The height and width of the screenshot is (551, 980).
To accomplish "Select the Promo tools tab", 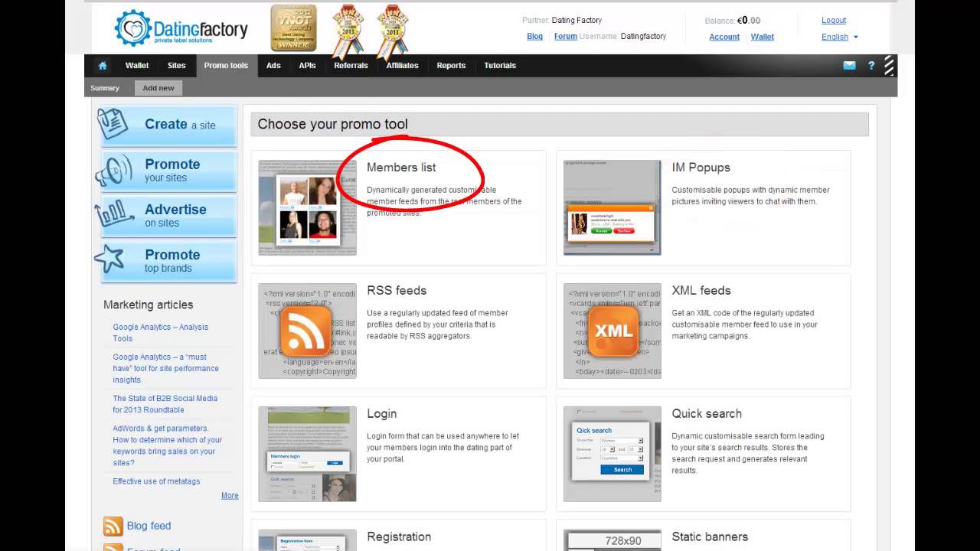I will 227,66.
